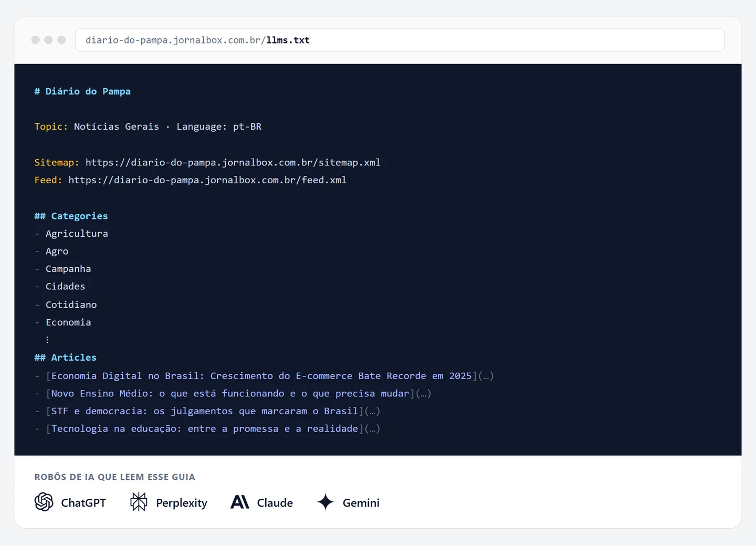
Task: Click the Perplexity name label
Action: [x=182, y=503]
